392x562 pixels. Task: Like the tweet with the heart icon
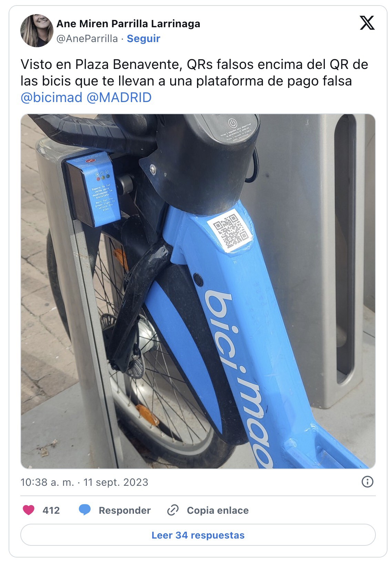click(29, 510)
